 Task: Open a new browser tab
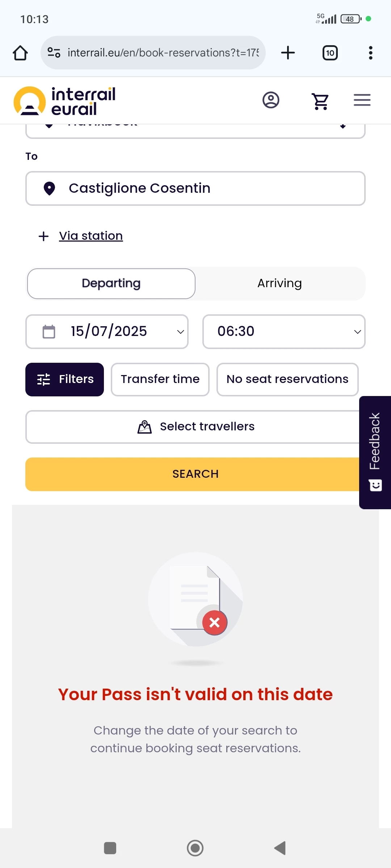click(x=288, y=53)
